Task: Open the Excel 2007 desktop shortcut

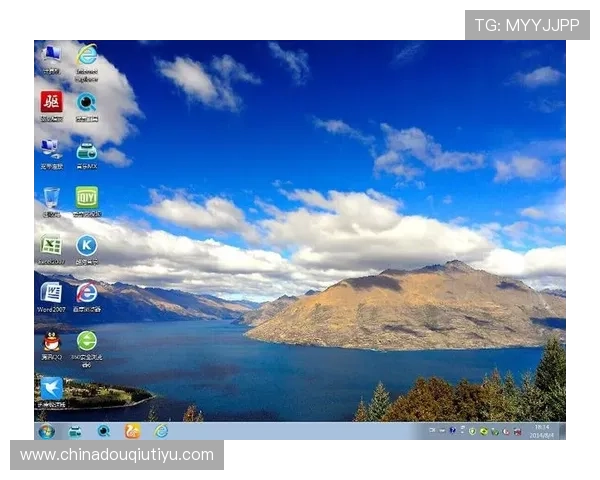Action: pyautogui.click(x=51, y=245)
